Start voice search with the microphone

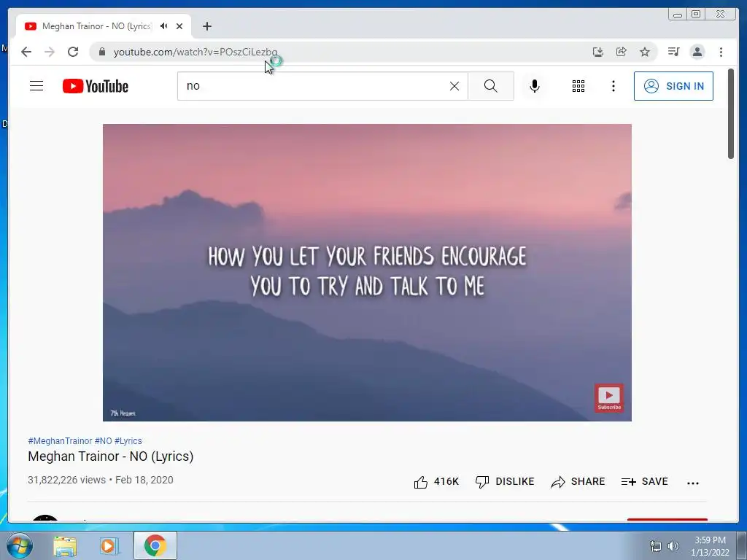[535, 86]
